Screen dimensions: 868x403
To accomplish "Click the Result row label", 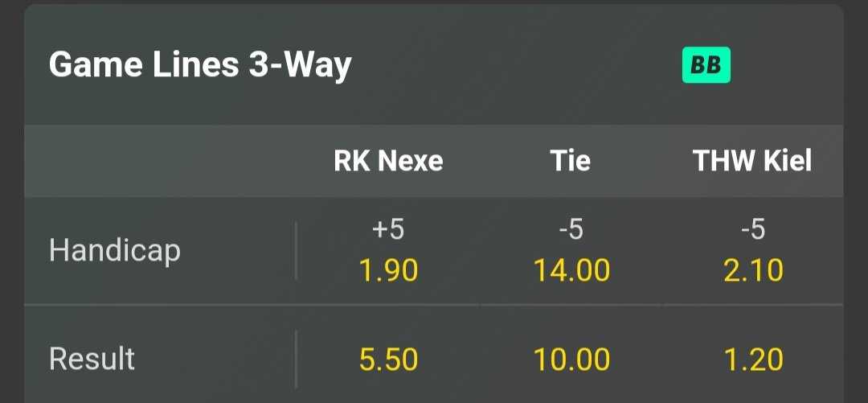I will pos(92,359).
